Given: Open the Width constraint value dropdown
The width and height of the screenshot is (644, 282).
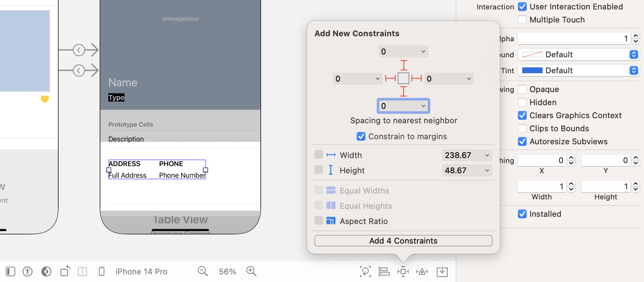Looking at the screenshot, I should pos(467,155).
